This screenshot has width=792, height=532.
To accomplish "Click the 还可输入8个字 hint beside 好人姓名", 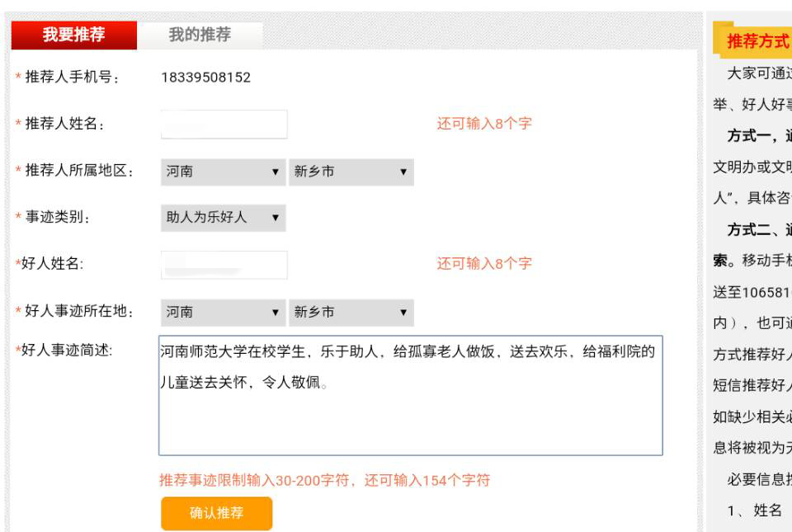I will click(484, 264).
